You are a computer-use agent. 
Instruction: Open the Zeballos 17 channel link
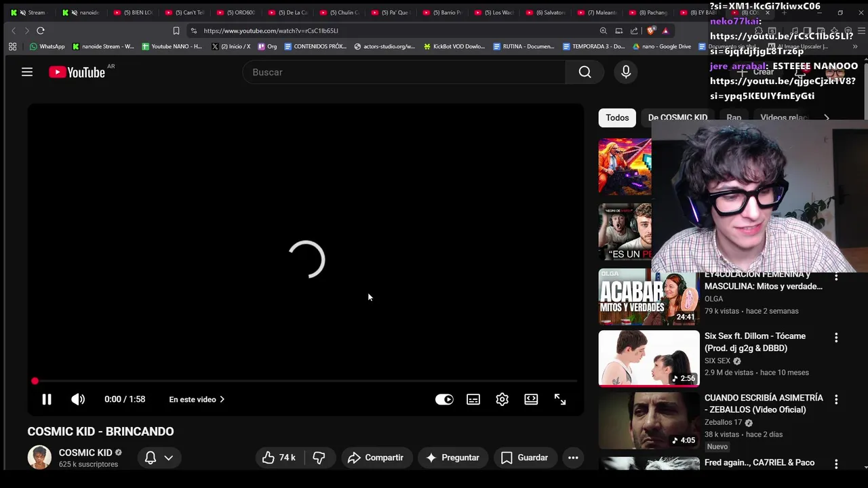pyautogui.click(x=724, y=422)
